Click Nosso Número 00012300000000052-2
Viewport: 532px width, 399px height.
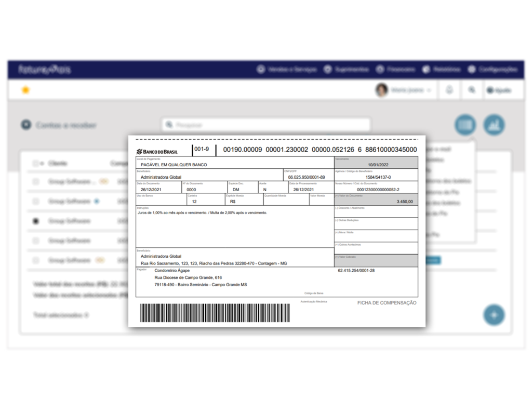click(378, 190)
